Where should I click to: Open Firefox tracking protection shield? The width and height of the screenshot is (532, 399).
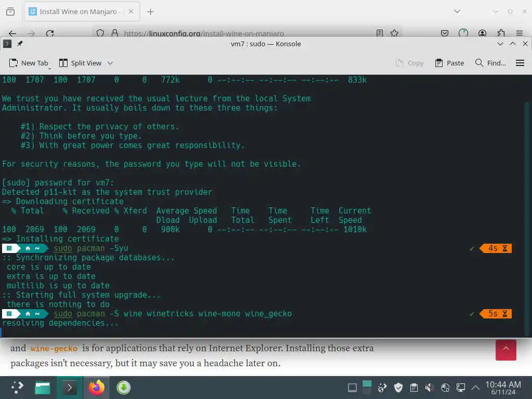tap(100, 33)
